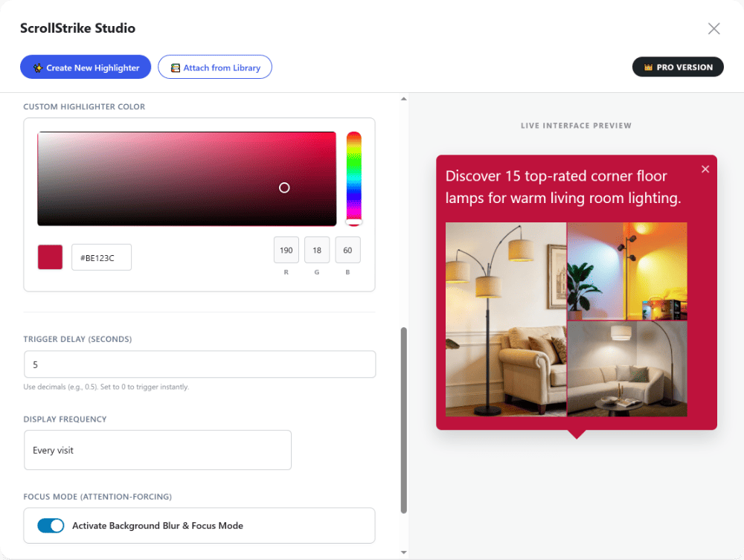Viewport: 744px width, 560px height.
Task: Dismiss the preview popup with its X
Action: [705, 170]
